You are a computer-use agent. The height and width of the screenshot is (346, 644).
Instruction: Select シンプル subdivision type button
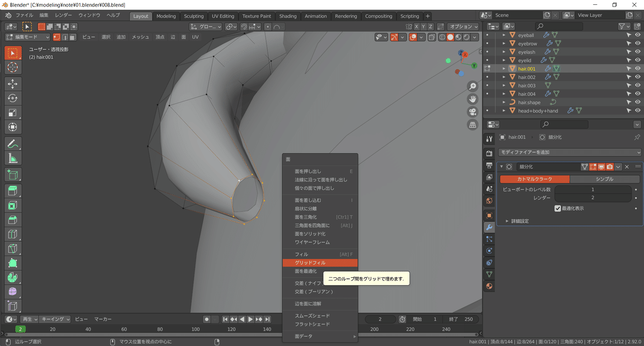604,179
